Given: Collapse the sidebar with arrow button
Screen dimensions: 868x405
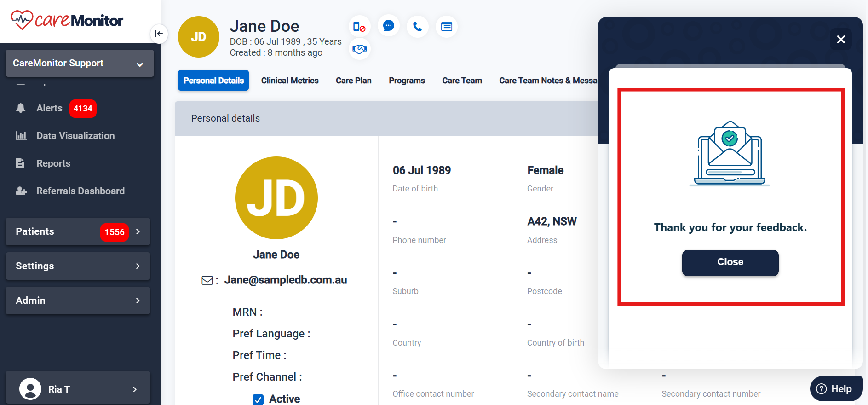Looking at the screenshot, I should [159, 34].
